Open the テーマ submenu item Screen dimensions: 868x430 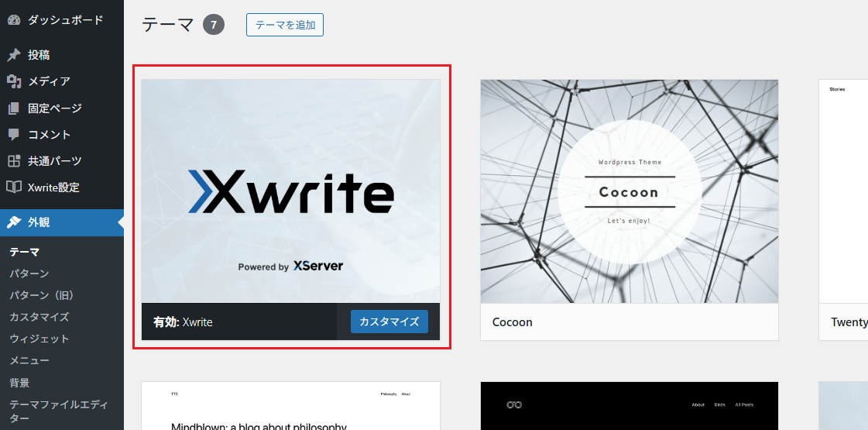point(24,252)
